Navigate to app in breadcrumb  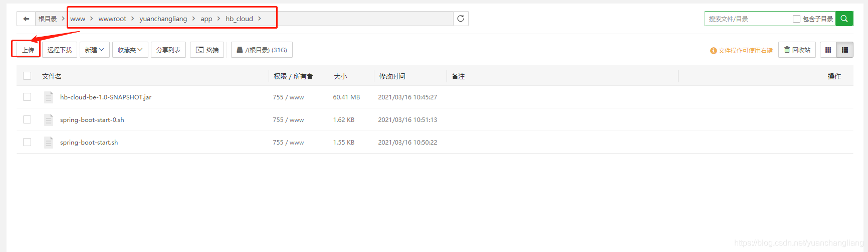click(x=206, y=19)
